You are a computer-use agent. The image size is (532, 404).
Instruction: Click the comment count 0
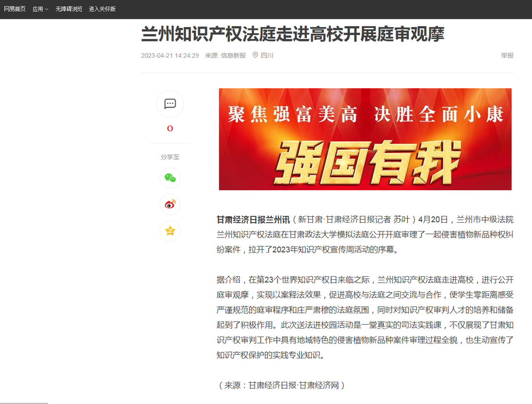(170, 129)
